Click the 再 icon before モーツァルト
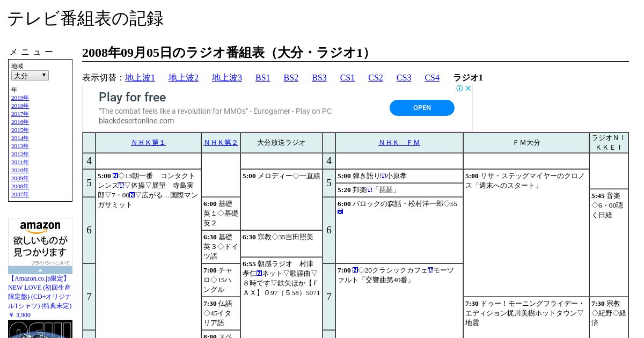 tap(430, 270)
